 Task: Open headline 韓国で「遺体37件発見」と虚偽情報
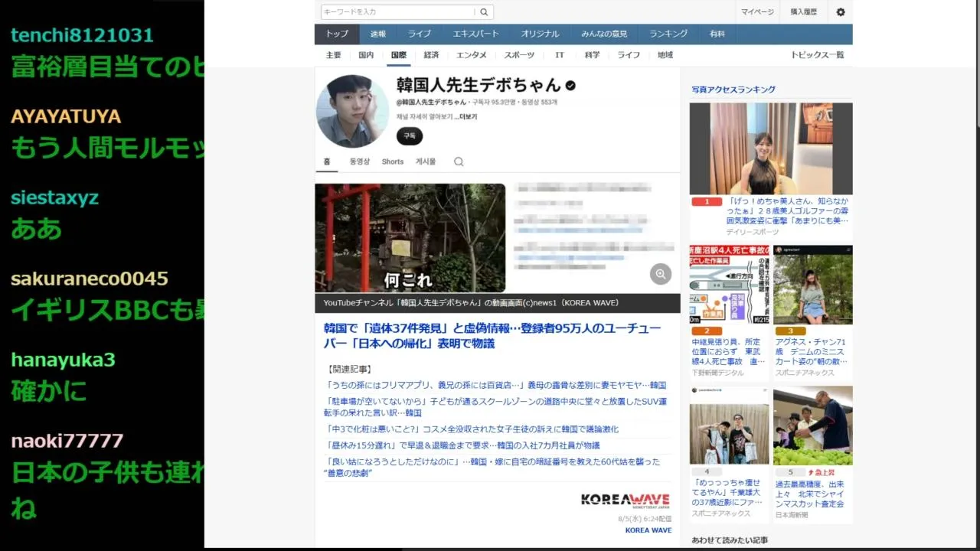coord(492,335)
